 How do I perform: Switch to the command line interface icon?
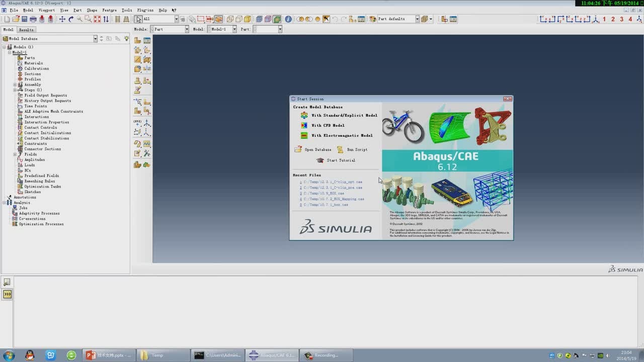(x=7, y=294)
